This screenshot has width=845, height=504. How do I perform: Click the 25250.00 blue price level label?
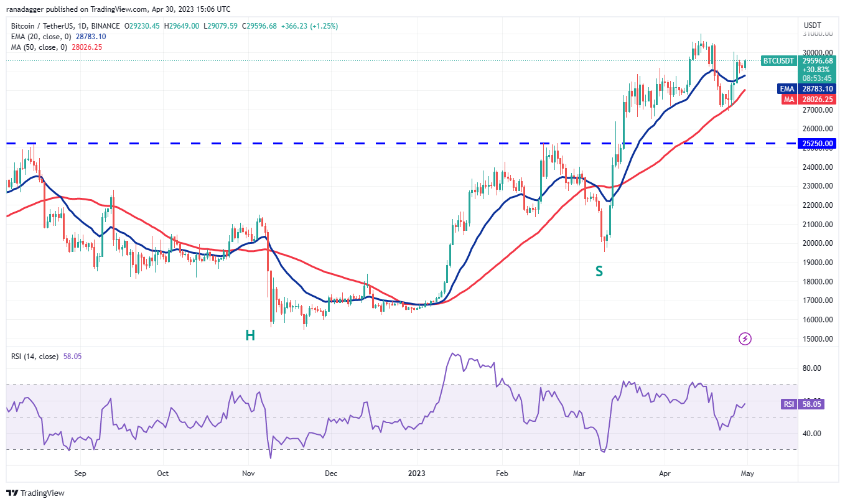818,144
